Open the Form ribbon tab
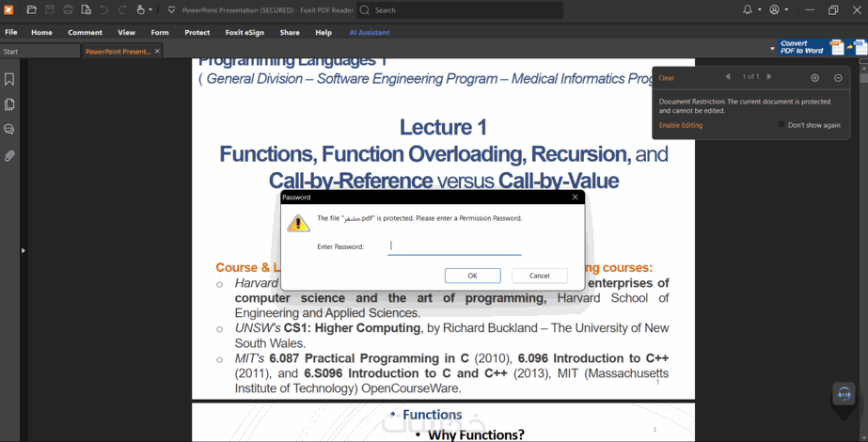The image size is (868, 442). click(x=160, y=32)
